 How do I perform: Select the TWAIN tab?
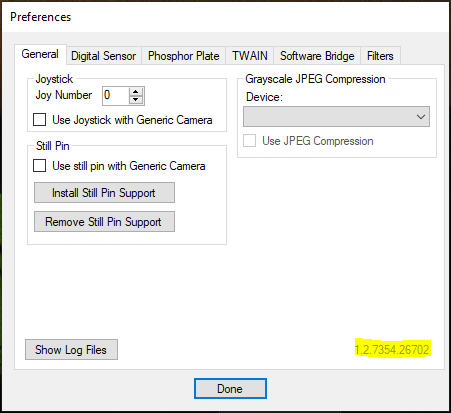(x=250, y=56)
